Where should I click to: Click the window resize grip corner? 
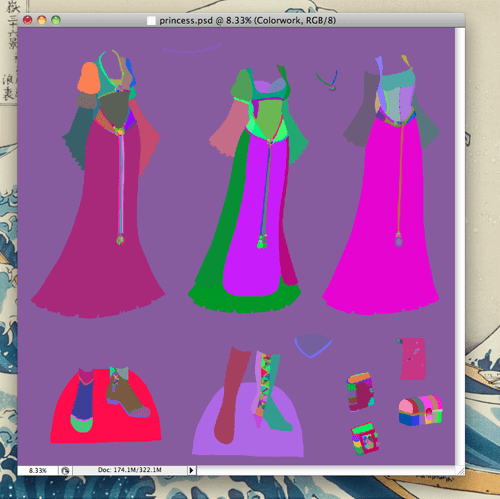(460, 470)
